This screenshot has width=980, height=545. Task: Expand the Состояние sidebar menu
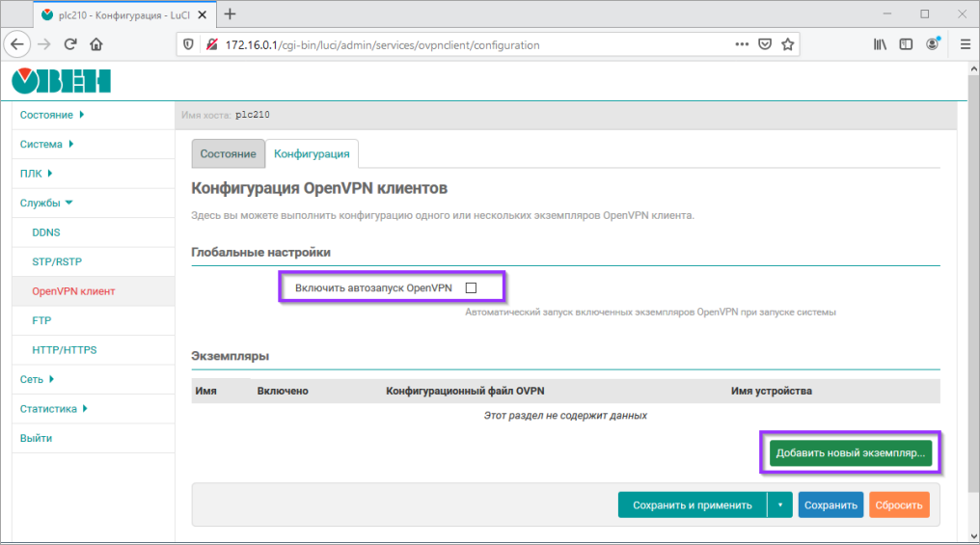pyautogui.click(x=52, y=115)
